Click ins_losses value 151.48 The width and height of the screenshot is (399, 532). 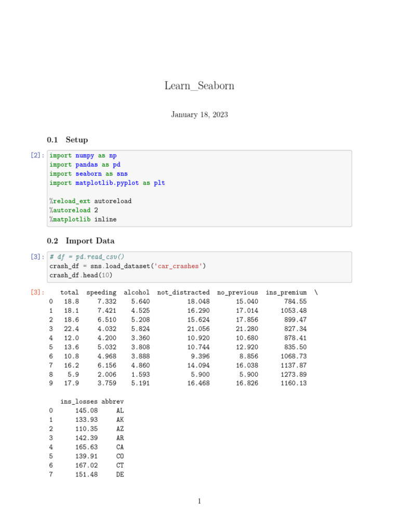(87, 475)
